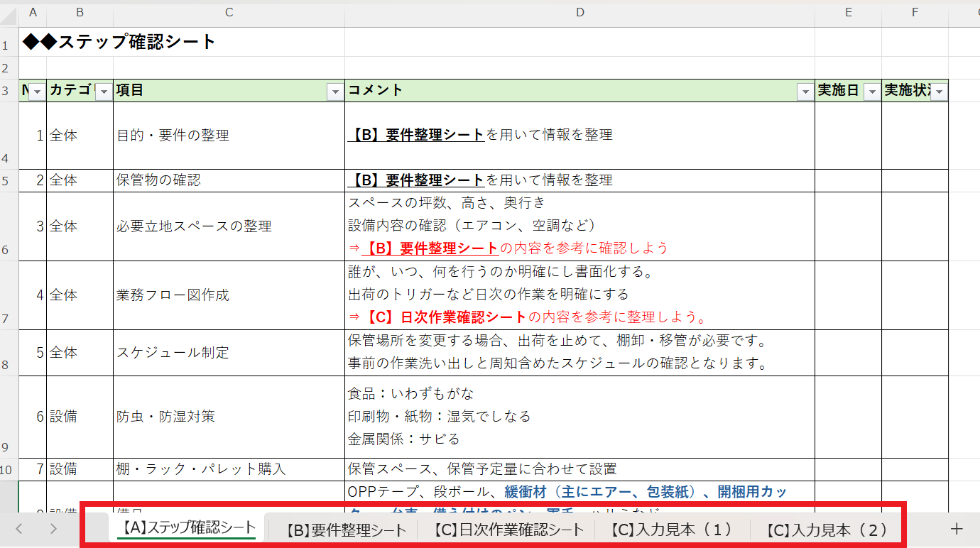Screen dimensions: 980x548
Task: Open the filter dropdown for カテゴリ column
Action: (x=104, y=92)
